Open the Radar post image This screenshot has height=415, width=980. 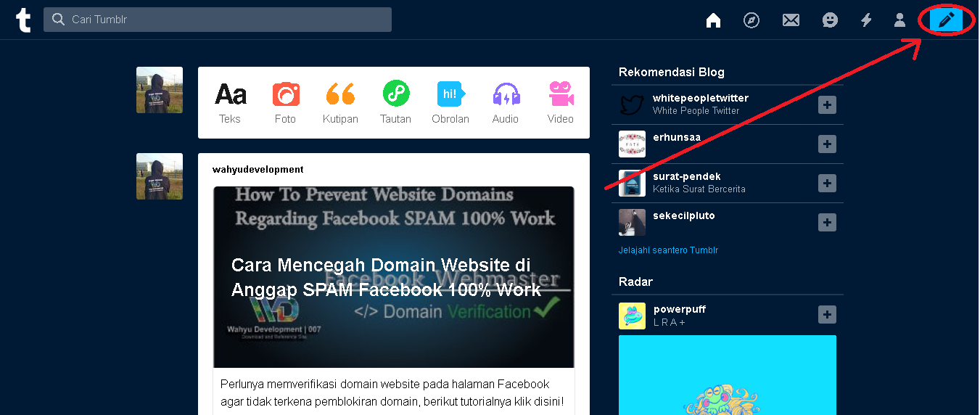click(x=728, y=375)
